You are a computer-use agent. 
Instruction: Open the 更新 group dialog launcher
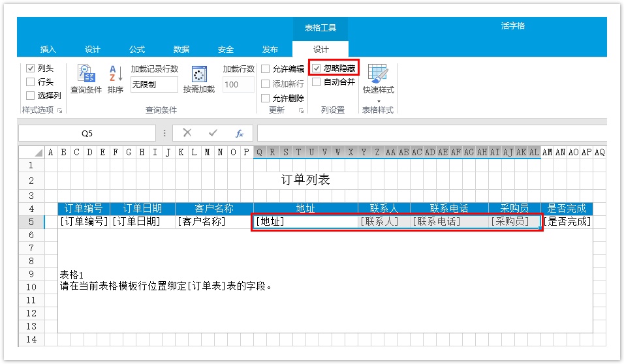point(301,111)
